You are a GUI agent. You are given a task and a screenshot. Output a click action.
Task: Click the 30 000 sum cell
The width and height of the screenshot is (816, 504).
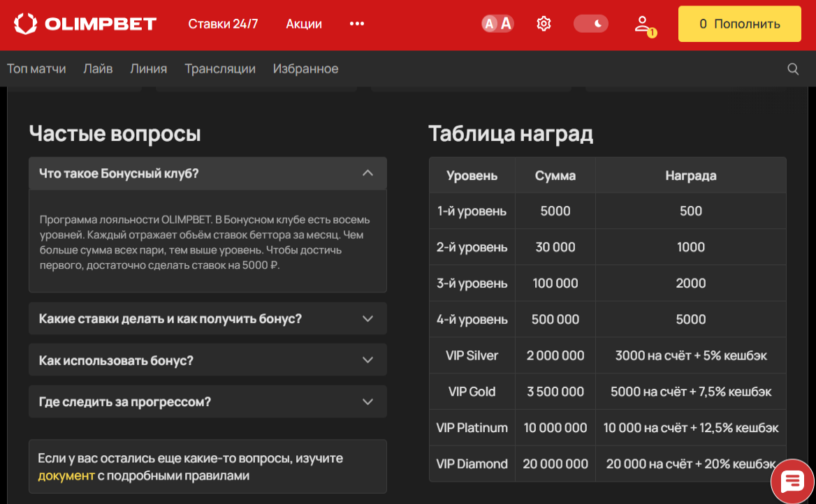(x=555, y=247)
